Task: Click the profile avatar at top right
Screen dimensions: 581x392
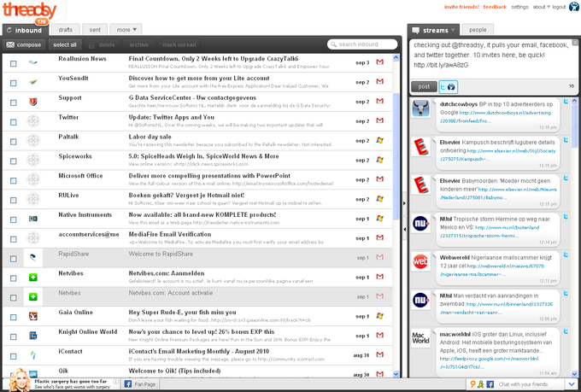Action: 574,6
